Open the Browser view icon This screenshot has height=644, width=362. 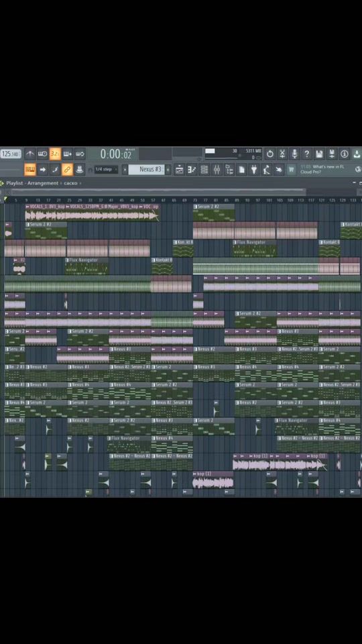click(x=229, y=169)
